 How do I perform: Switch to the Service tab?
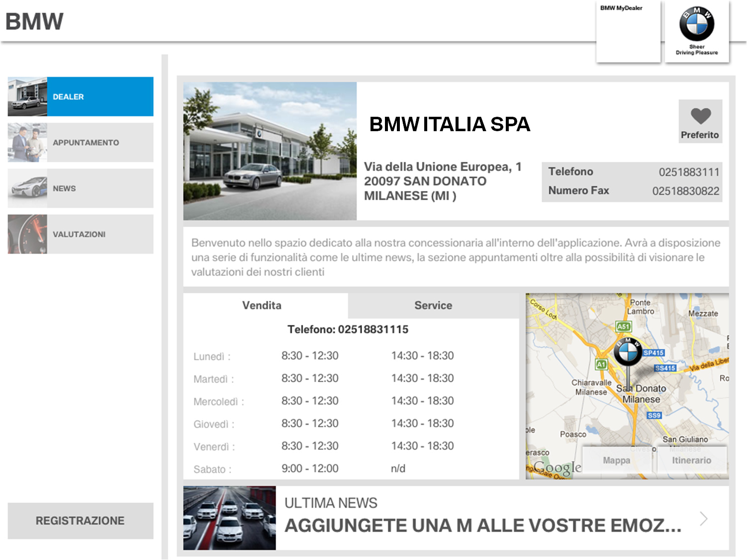pyautogui.click(x=433, y=306)
